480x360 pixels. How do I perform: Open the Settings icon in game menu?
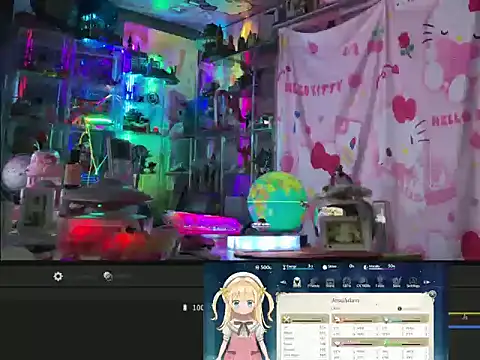(413, 282)
